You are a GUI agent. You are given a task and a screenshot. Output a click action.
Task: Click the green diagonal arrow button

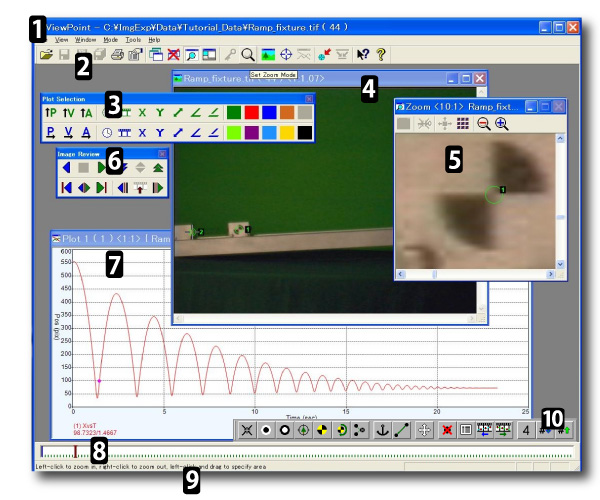point(178,113)
